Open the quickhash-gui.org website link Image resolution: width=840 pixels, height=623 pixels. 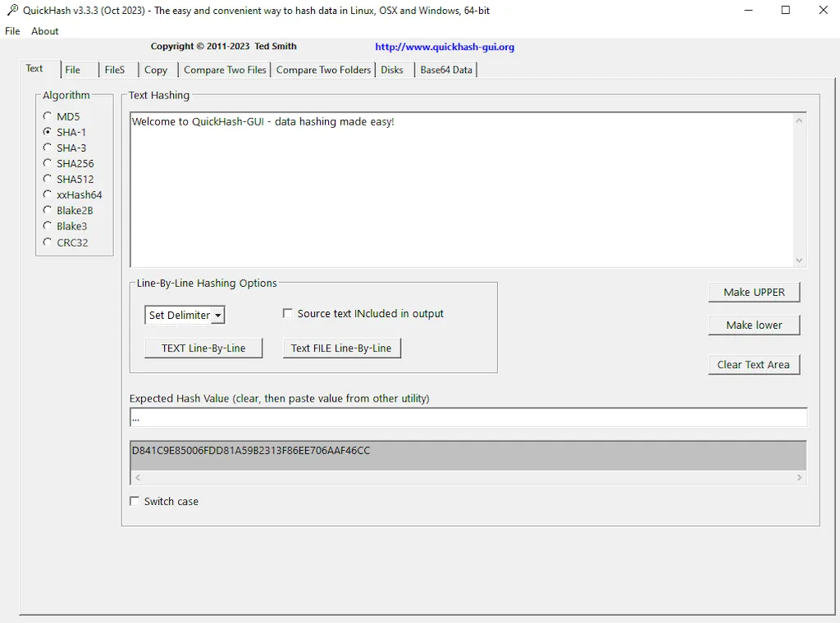(x=445, y=47)
